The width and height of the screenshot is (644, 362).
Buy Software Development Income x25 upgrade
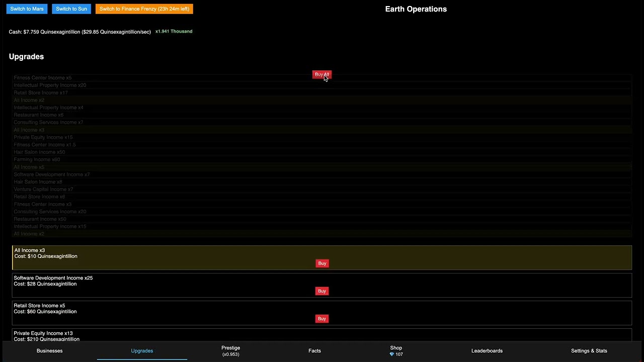pyautogui.click(x=322, y=291)
